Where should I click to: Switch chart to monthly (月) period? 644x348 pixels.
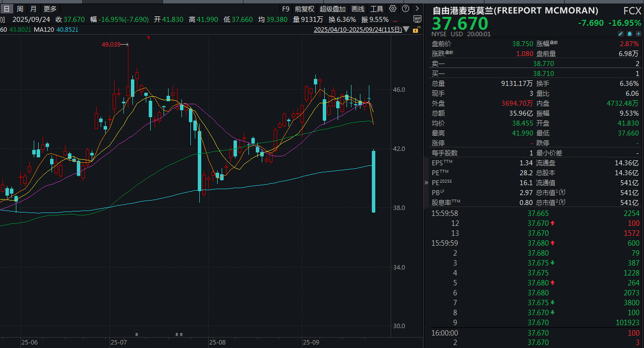coord(33,8)
